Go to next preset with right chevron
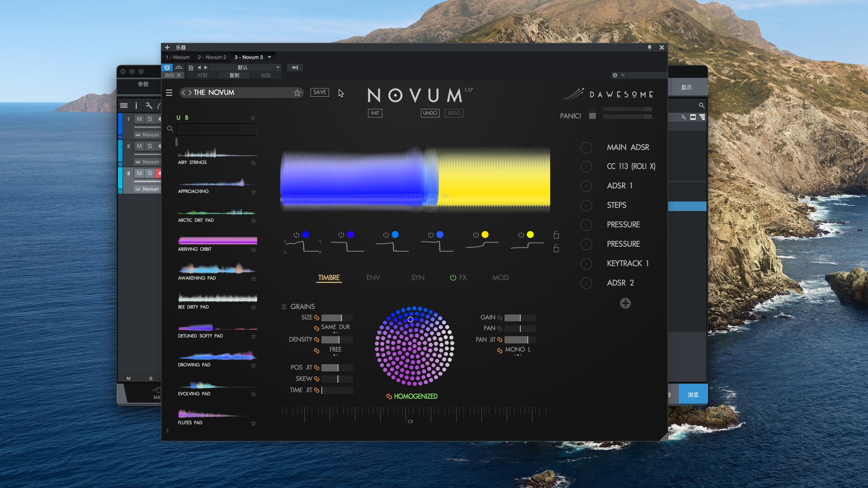Screen dimensions: 868x488 tap(190, 93)
